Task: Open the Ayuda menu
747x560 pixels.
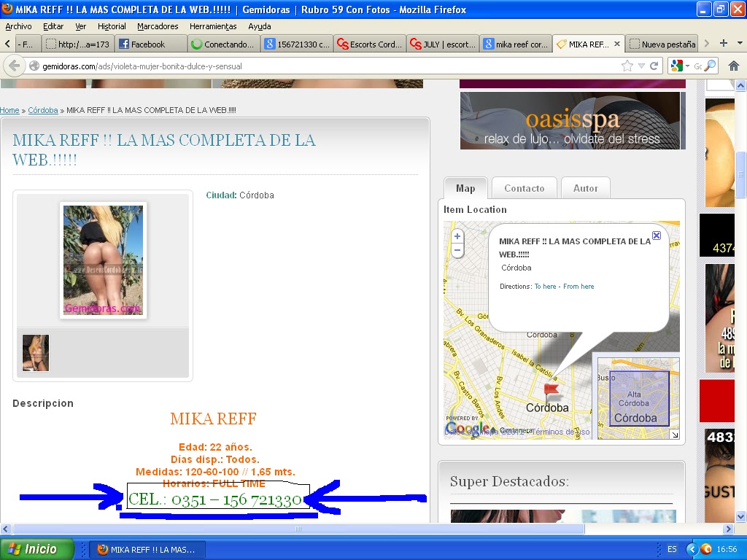Action: click(x=259, y=26)
